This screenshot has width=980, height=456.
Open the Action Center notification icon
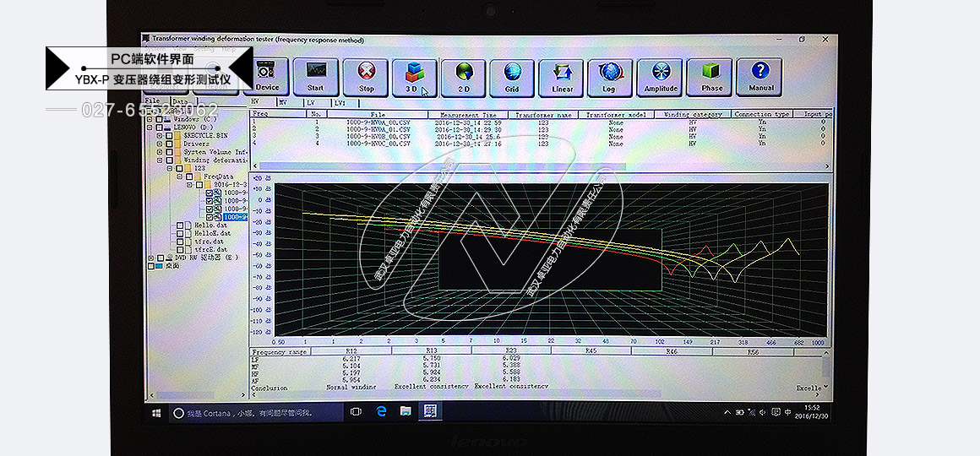pyautogui.click(x=776, y=412)
